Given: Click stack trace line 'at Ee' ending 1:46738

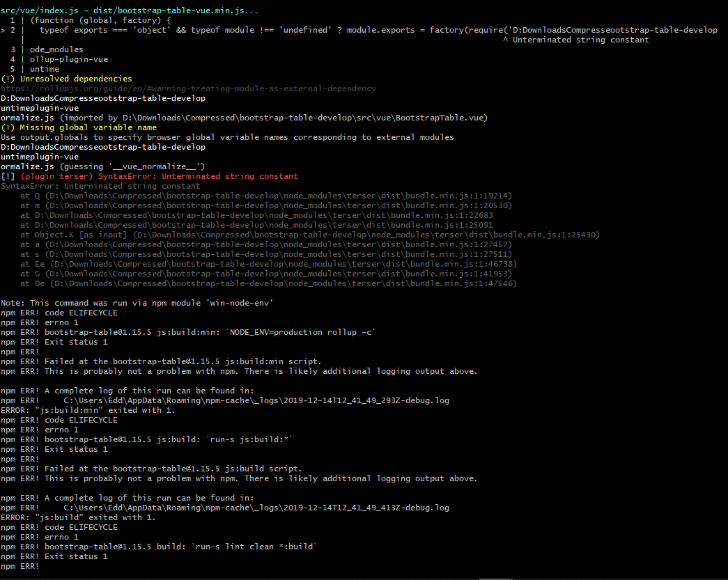Looking at the screenshot, I should pyautogui.click(x=268, y=264).
